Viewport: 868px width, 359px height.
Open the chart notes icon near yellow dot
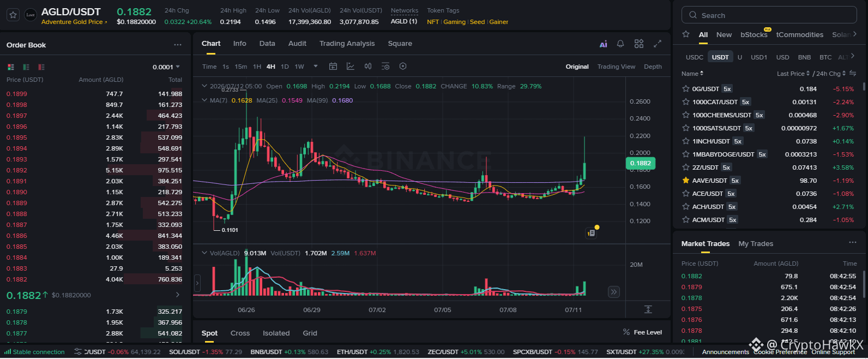tap(592, 233)
